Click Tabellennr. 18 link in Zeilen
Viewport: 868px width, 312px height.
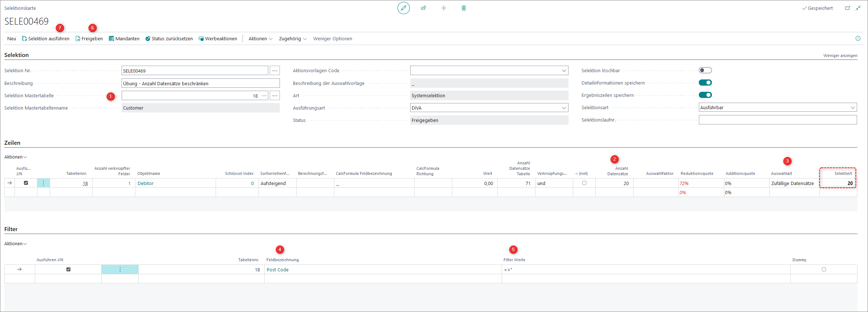85,183
